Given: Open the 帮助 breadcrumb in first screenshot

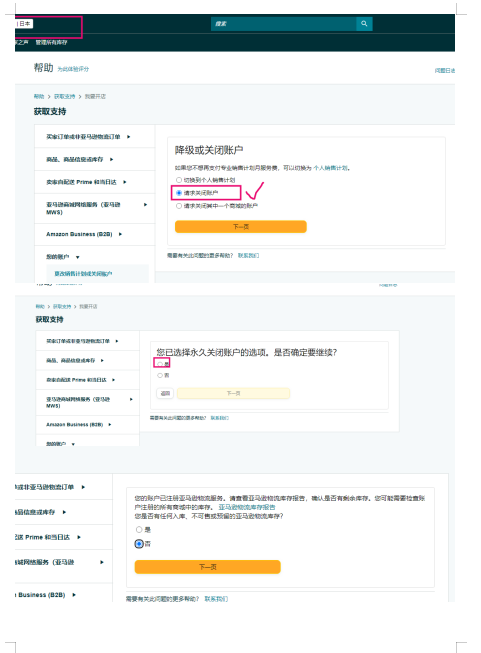Looking at the screenshot, I should pyautogui.click(x=39, y=97).
